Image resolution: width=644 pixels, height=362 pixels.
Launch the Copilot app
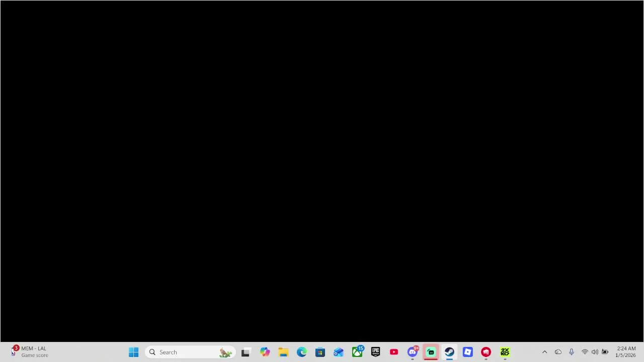(x=265, y=352)
